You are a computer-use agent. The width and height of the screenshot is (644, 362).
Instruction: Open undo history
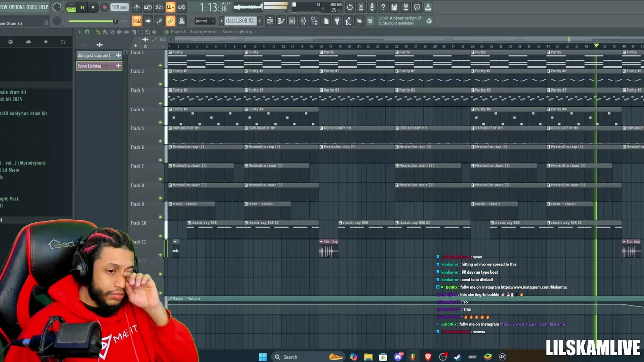pyautogui.click(x=350, y=7)
